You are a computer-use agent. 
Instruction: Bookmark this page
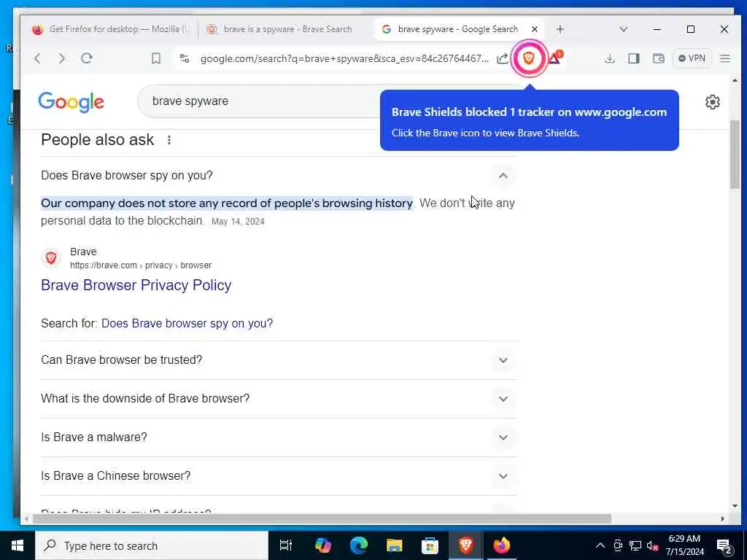[x=156, y=58]
